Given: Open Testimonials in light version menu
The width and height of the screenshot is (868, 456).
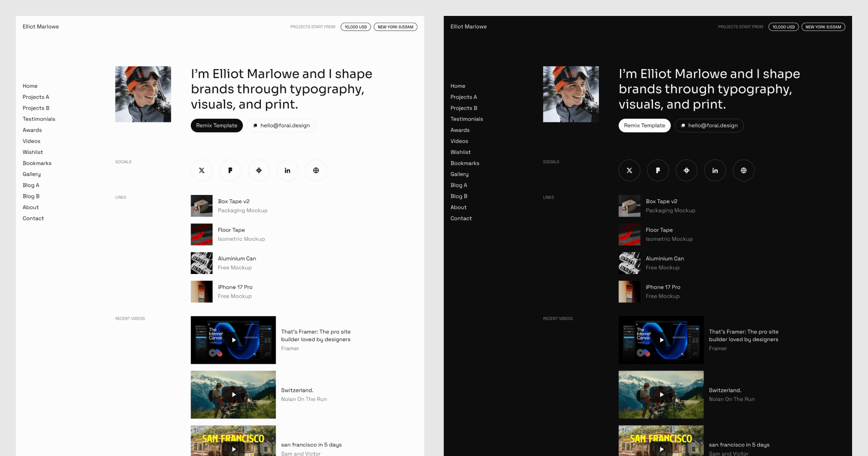Looking at the screenshot, I should pos(39,119).
